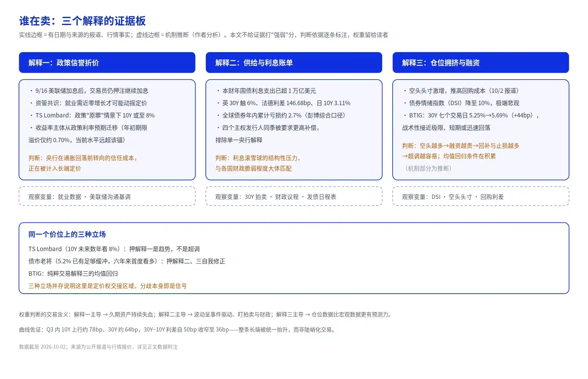588x379 pixels.
Task: Click the bullet starting "四个主权发行人同季被要求更高补偿"
Action: coord(267,134)
